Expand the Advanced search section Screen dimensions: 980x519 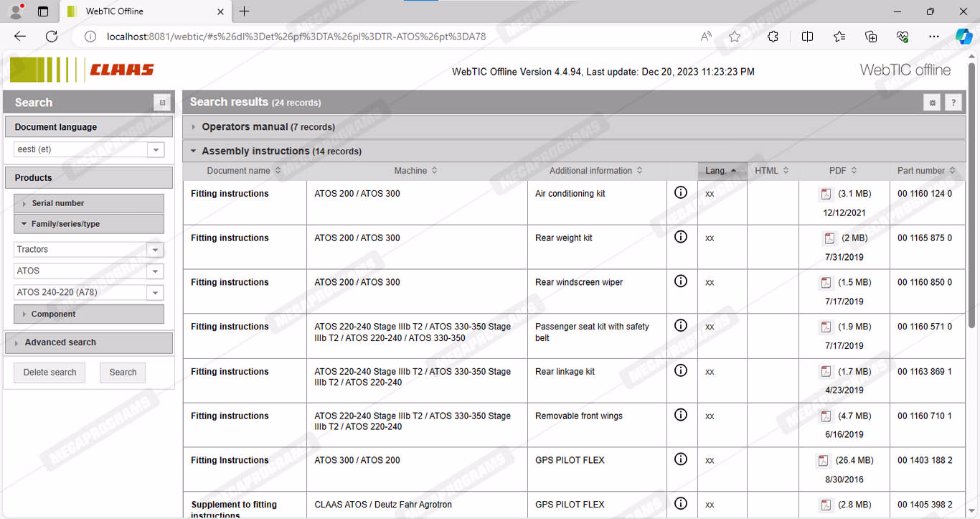click(x=60, y=342)
